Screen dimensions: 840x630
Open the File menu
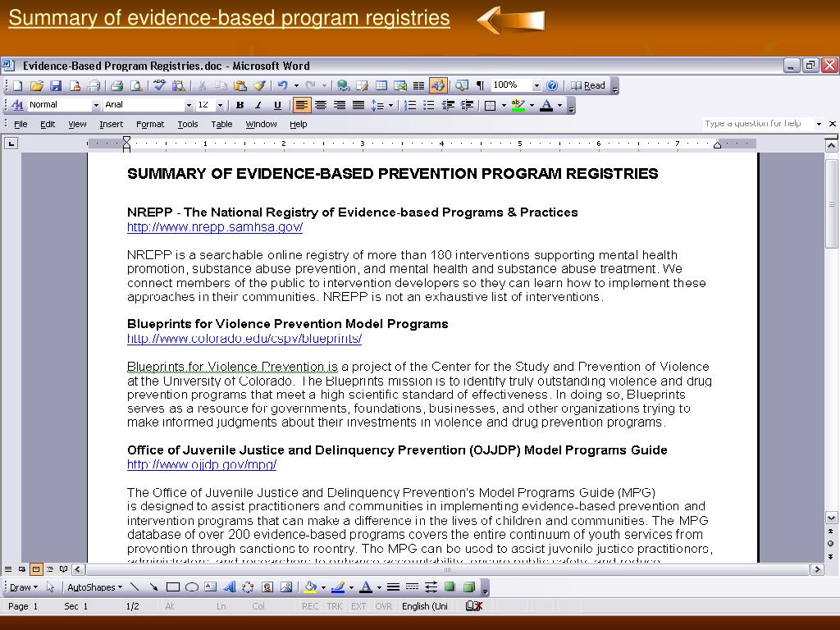(x=21, y=125)
